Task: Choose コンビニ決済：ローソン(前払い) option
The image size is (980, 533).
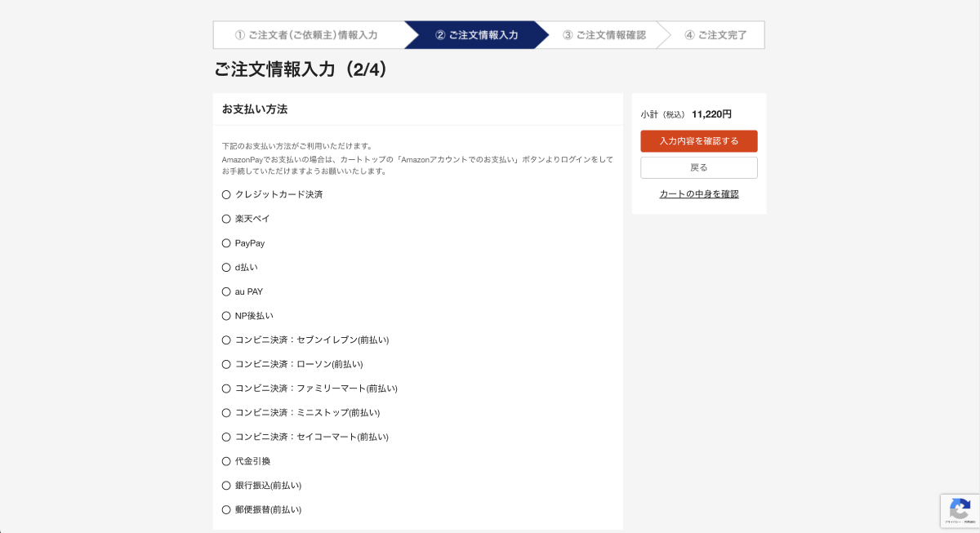Action: click(x=226, y=364)
